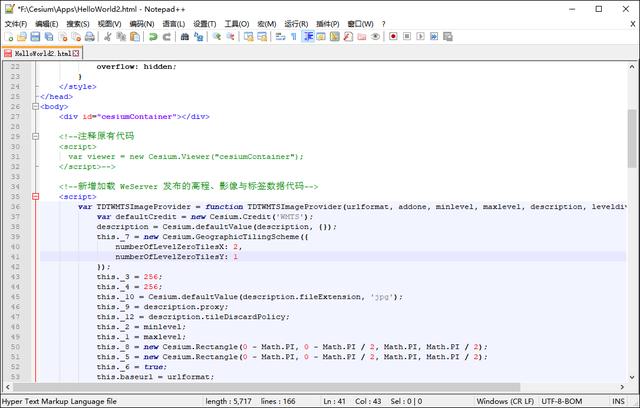Image resolution: width=640 pixels, height=408 pixels.
Task: Click the Redo toolbar icon
Action: 167,37
